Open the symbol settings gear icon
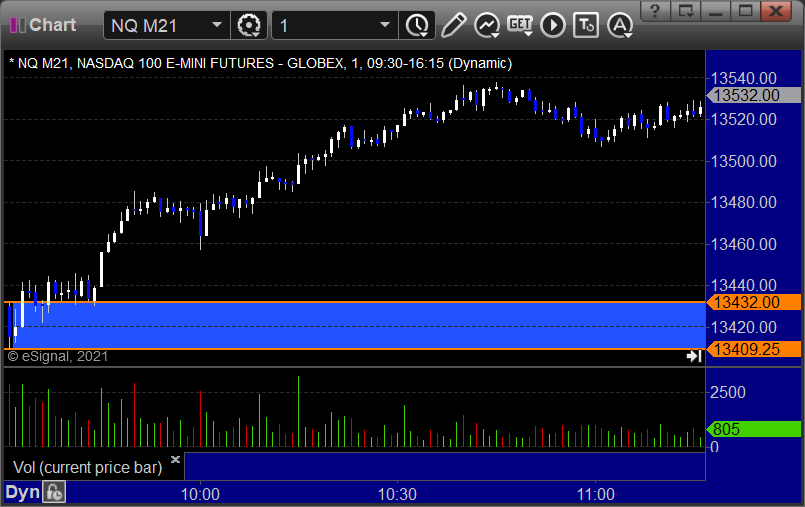Image resolution: width=805 pixels, height=507 pixels. coord(249,25)
